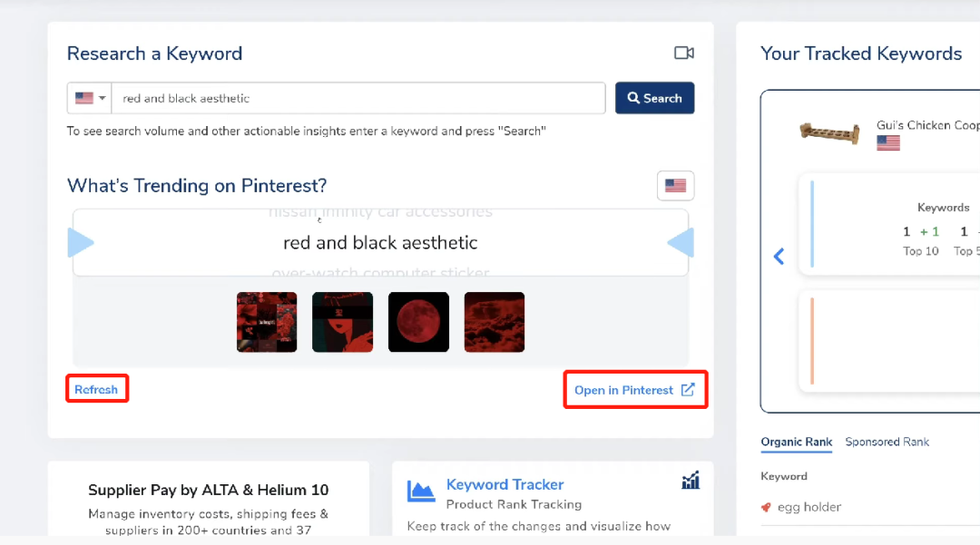Click the bar chart icon on Keyword Tracker card

(691, 481)
